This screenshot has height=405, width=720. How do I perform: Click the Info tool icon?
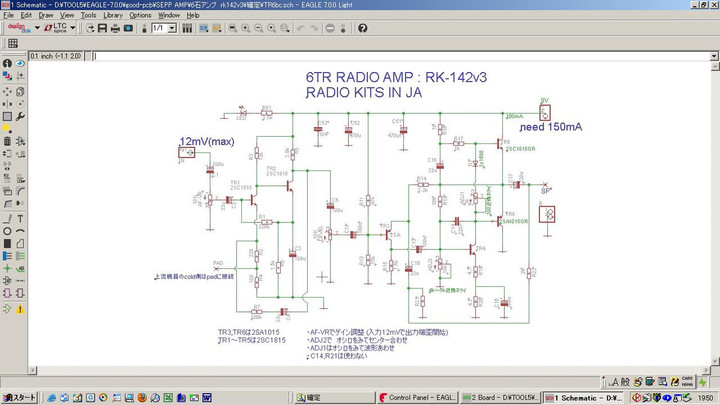[x=7, y=64]
